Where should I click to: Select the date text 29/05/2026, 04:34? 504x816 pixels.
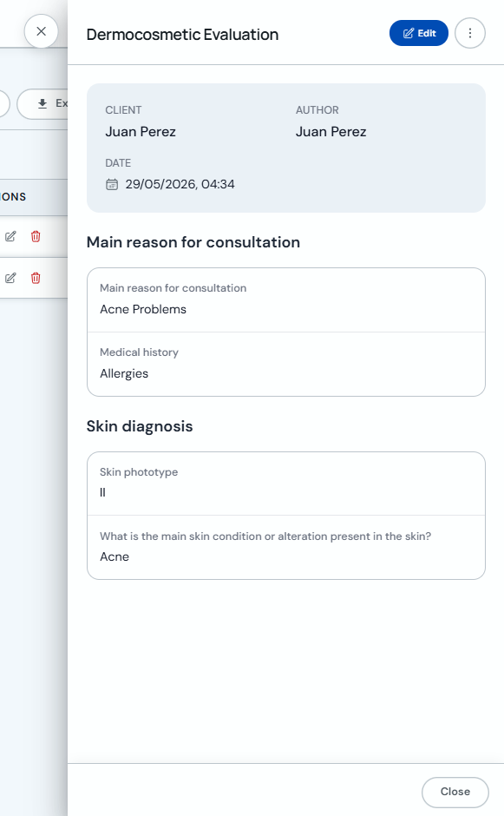tap(180, 184)
